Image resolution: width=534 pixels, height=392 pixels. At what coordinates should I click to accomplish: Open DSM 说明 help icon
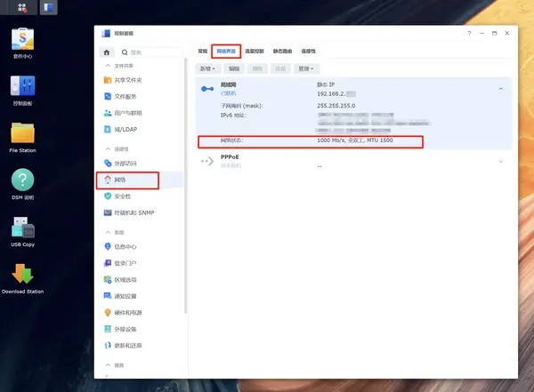pos(22,184)
